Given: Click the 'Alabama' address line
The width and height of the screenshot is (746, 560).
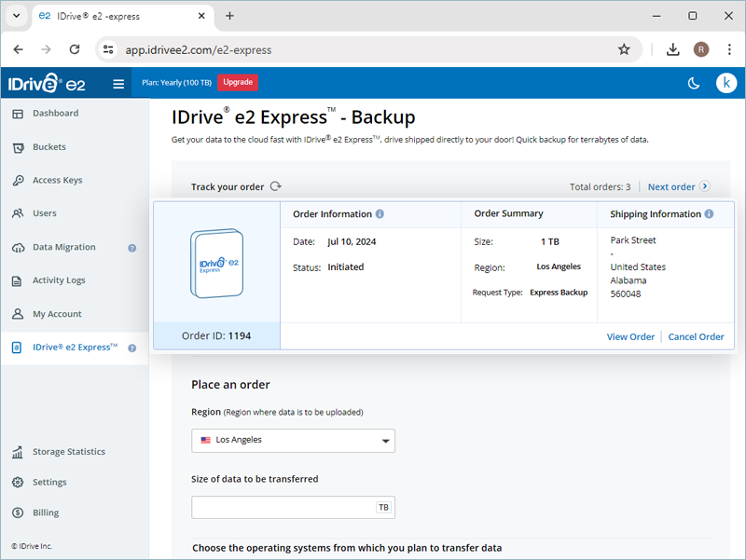Looking at the screenshot, I should (x=628, y=280).
